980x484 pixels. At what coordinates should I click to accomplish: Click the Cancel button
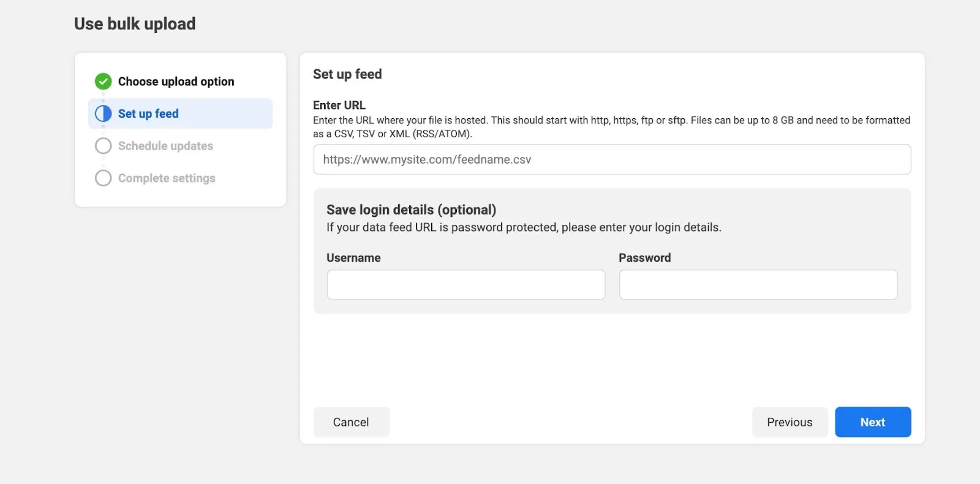tap(351, 422)
